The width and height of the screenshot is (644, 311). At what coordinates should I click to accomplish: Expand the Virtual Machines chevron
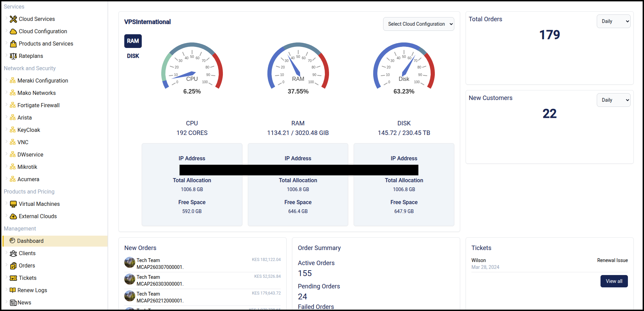click(x=6, y=204)
